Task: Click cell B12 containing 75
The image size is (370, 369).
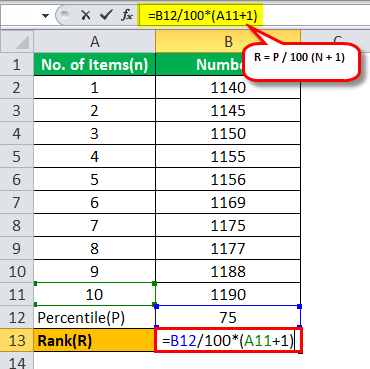Action: tap(228, 317)
